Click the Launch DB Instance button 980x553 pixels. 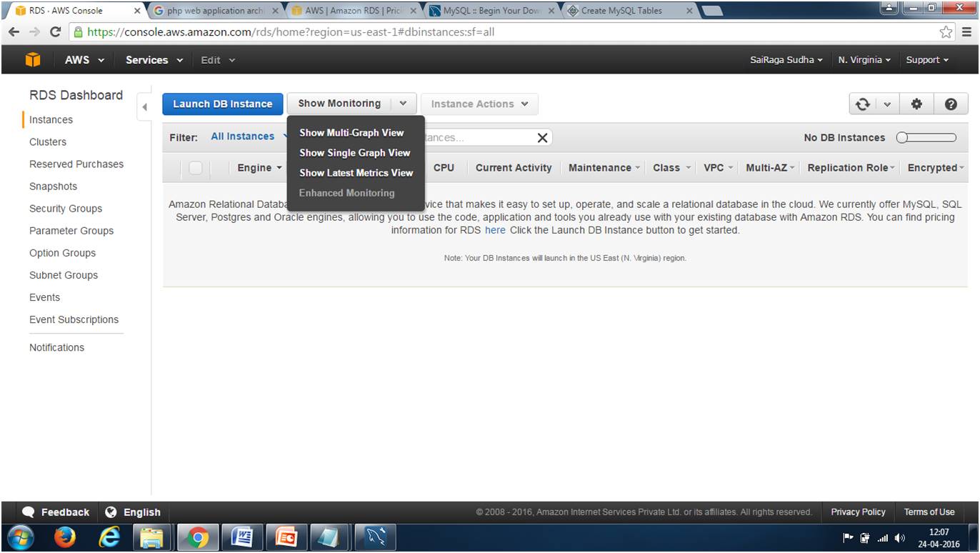[223, 104]
